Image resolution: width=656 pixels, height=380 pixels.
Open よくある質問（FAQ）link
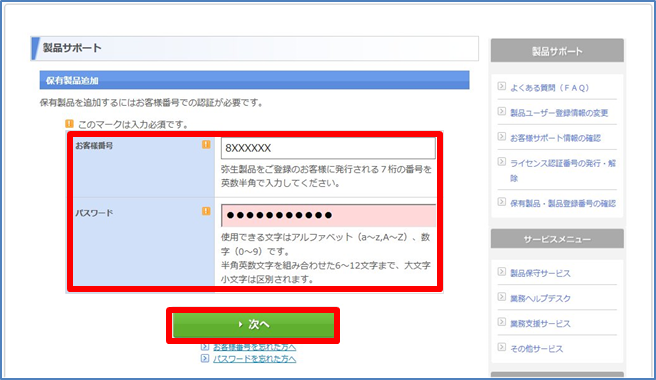[x=549, y=87]
